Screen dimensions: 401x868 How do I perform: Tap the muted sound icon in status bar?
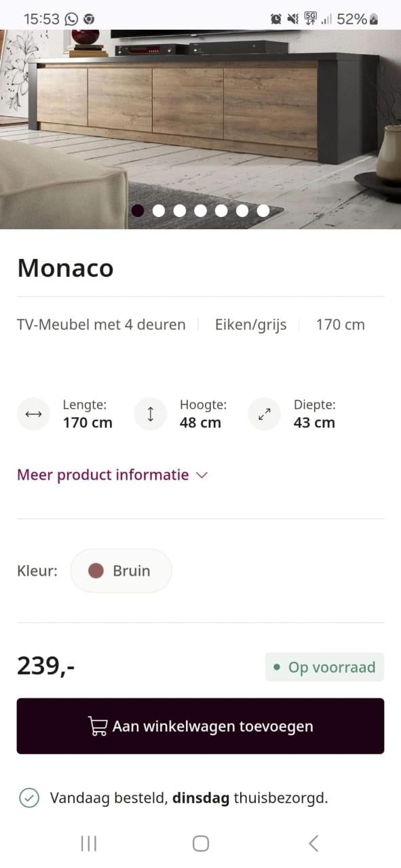[x=292, y=18]
